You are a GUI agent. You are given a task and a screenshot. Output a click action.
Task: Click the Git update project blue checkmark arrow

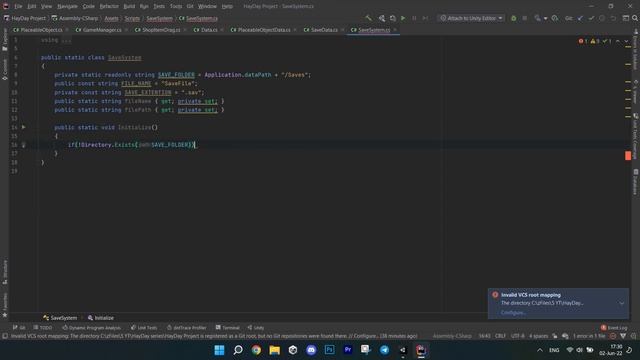pyautogui.click(x=580, y=18)
